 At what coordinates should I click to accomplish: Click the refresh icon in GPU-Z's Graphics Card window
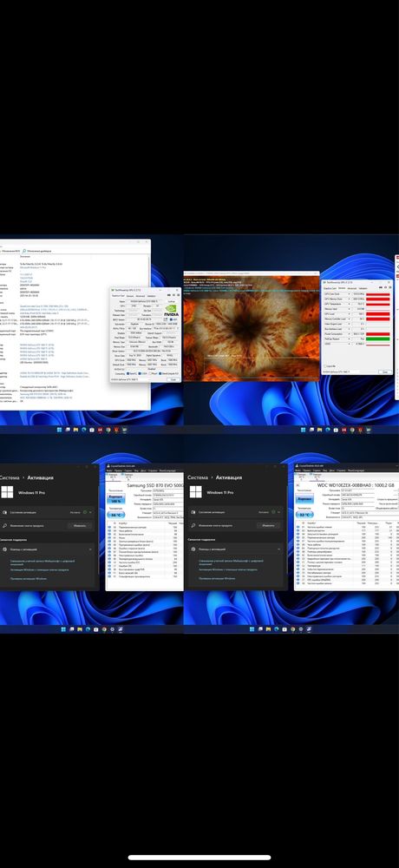point(173,295)
